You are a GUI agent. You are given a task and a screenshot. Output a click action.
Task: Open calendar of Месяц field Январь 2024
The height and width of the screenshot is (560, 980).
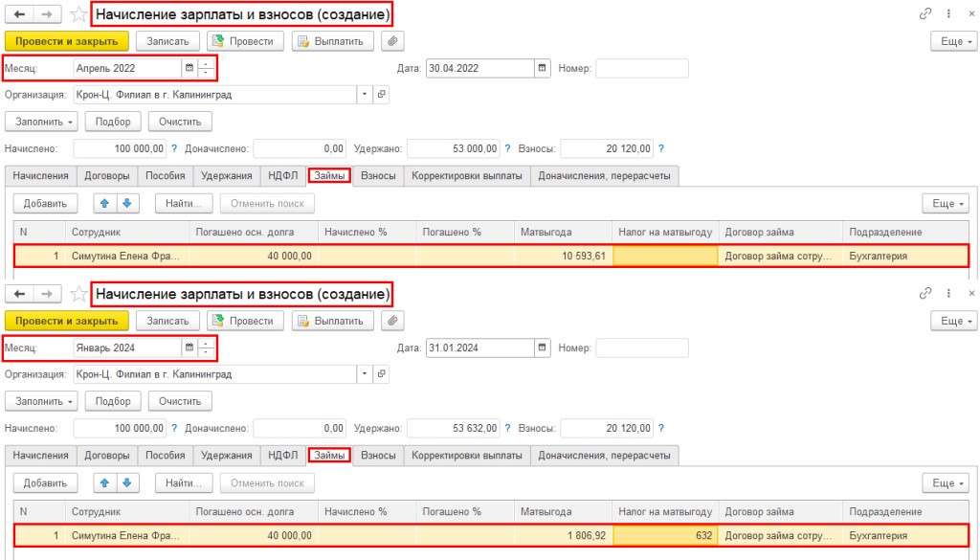189,347
